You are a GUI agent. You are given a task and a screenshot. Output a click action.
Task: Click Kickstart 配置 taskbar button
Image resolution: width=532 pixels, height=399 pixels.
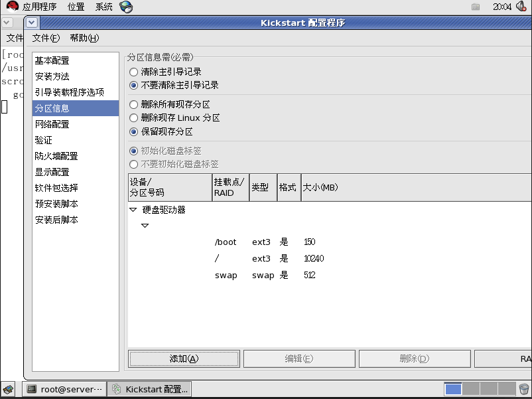[150, 389]
